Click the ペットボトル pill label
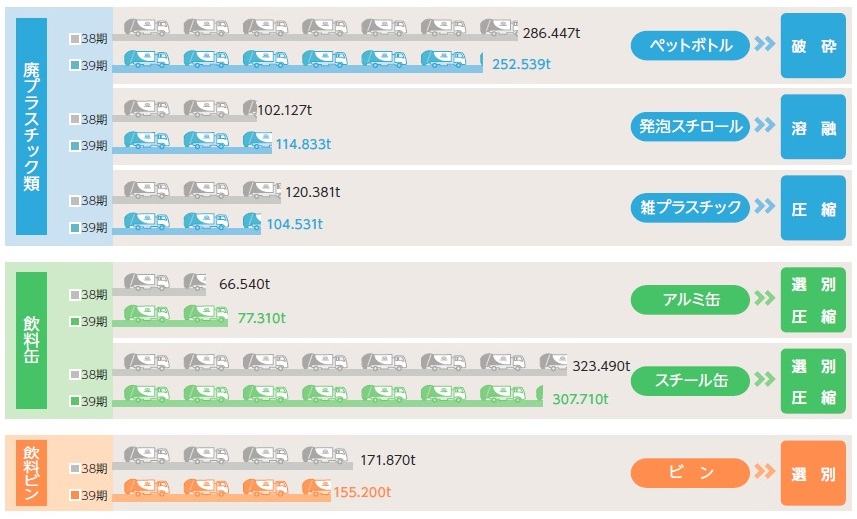 tap(690, 45)
